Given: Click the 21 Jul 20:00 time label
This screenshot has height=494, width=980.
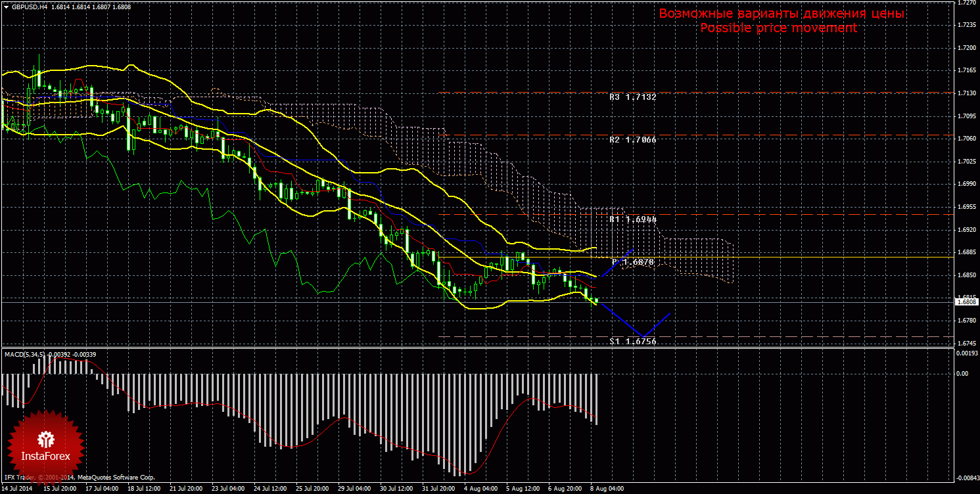Looking at the screenshot, I should [x=186, y=489].
